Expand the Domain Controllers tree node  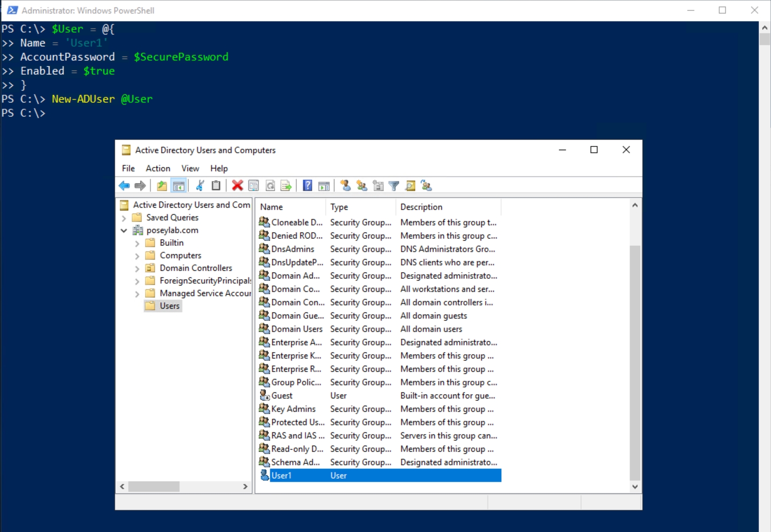click(x=137, y=268)
